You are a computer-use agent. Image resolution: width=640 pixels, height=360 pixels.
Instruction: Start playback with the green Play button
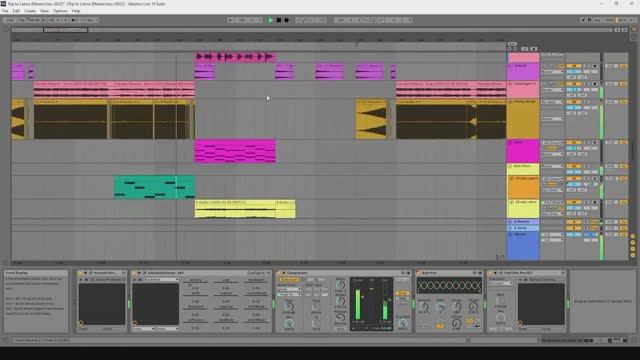pos(270,20)
